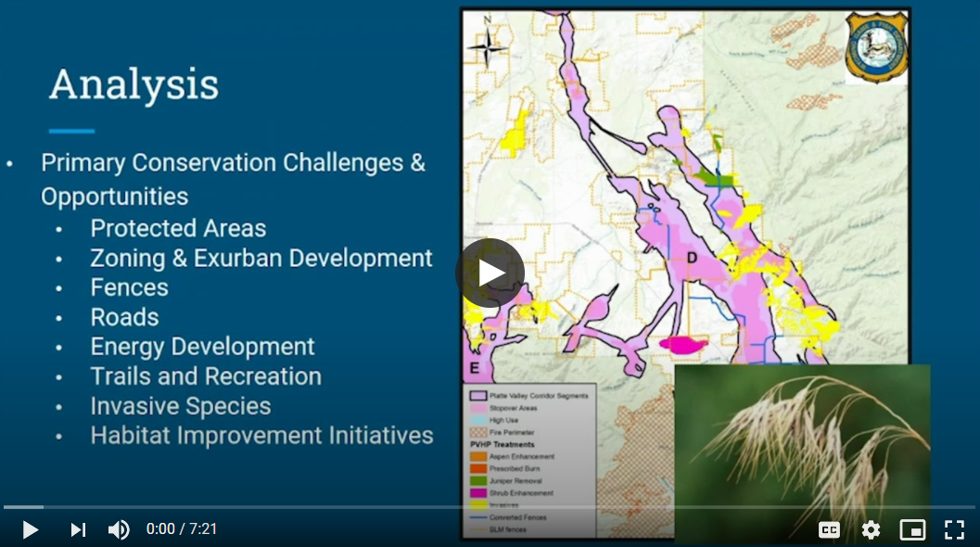Click 'Stopover Areas' legend entry
This screenshot has width=980, height=547.
pyautogui.click(x=503, y=408)
